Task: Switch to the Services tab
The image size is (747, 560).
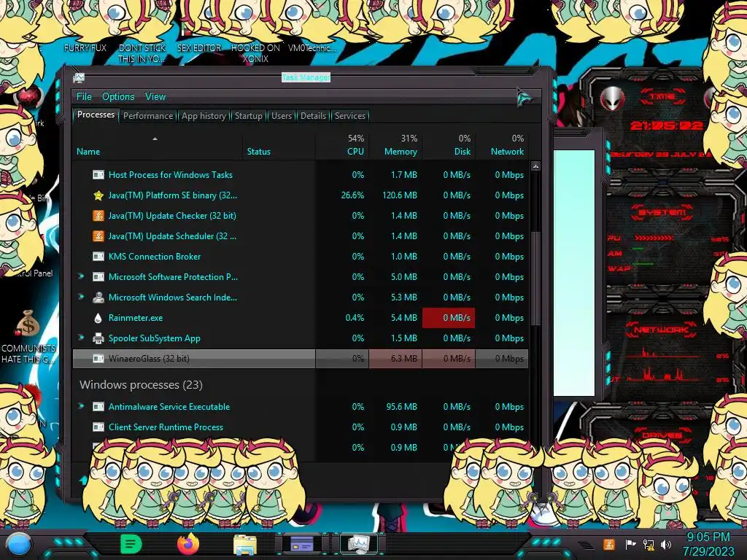Action: click(349, 116)
